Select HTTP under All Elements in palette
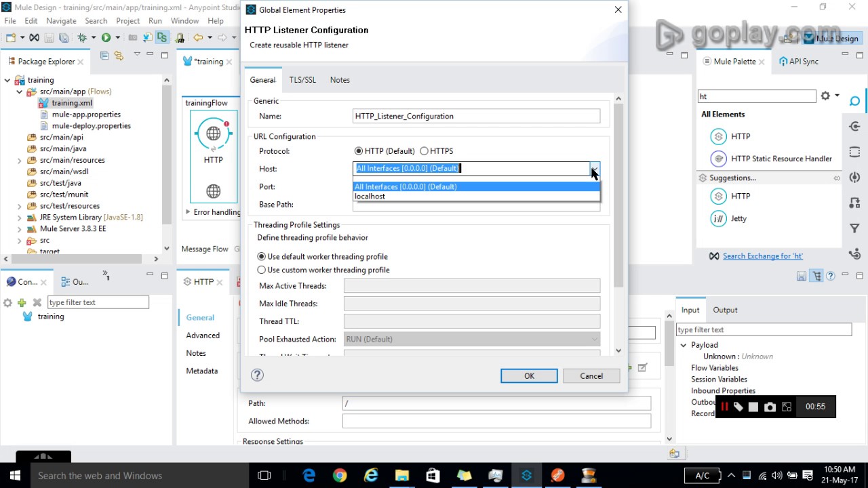The image size is (868, 488). click(x=730, y=136)
